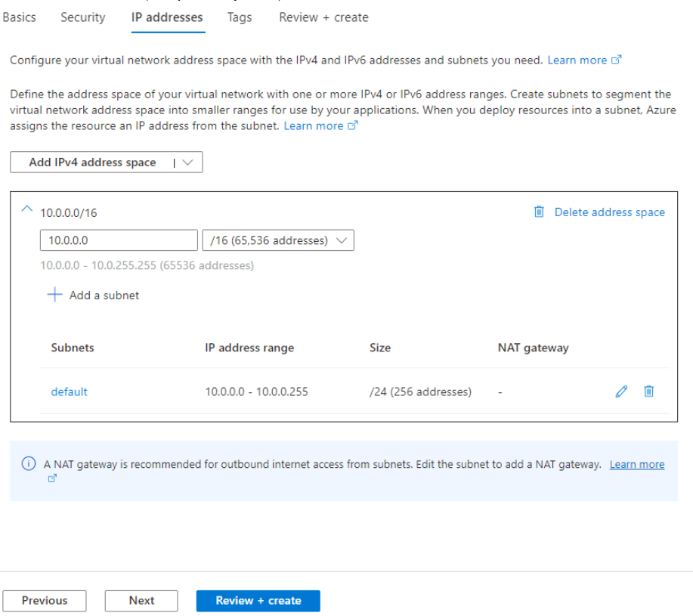This screenshot has height=616, width=693.
Task: Switch to the Basics tab
Action: coord(19,17)
